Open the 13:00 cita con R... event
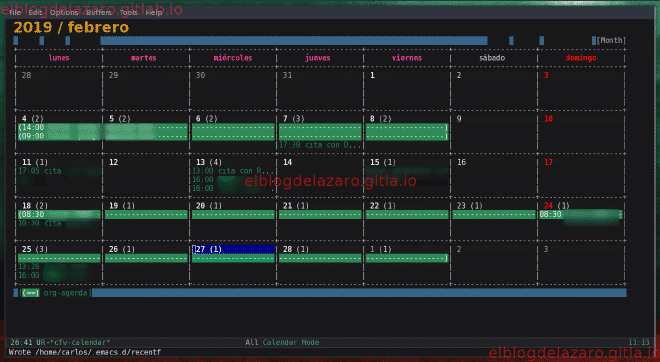 click(233, 171)
